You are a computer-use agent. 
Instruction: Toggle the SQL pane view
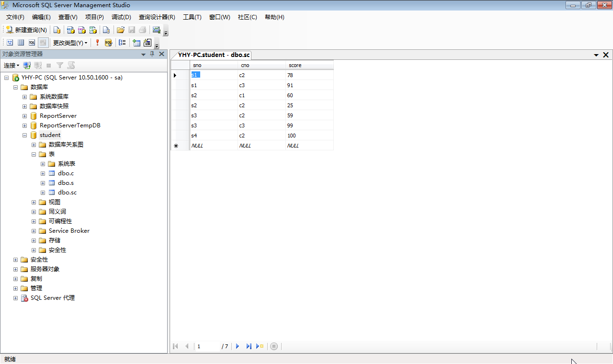point(32,43)
